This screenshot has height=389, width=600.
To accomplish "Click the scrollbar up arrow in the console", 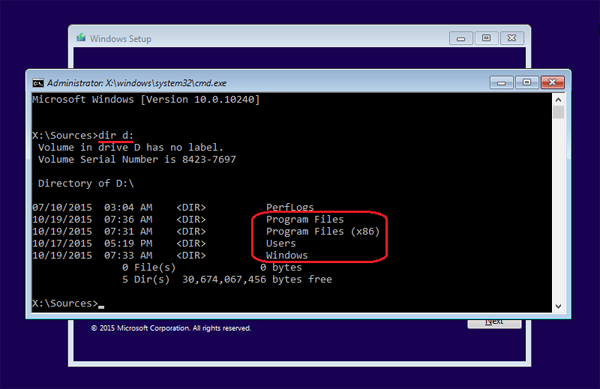I will [x=558, y=100].
